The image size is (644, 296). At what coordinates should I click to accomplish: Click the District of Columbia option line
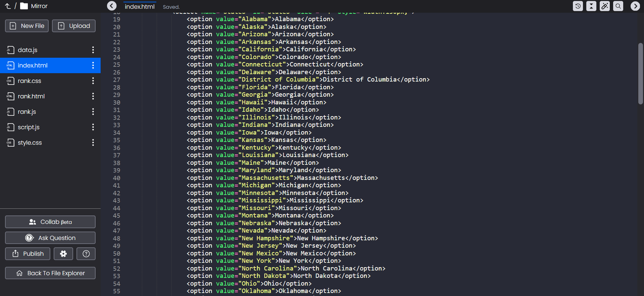[x=308, y=80]
